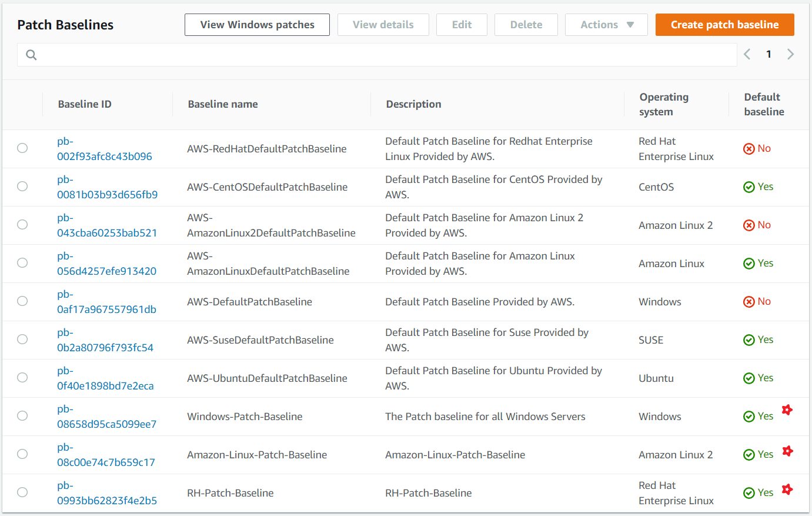Click the Baseline name column header
Viewport: 812px width, 516px height.
(223, 104)
